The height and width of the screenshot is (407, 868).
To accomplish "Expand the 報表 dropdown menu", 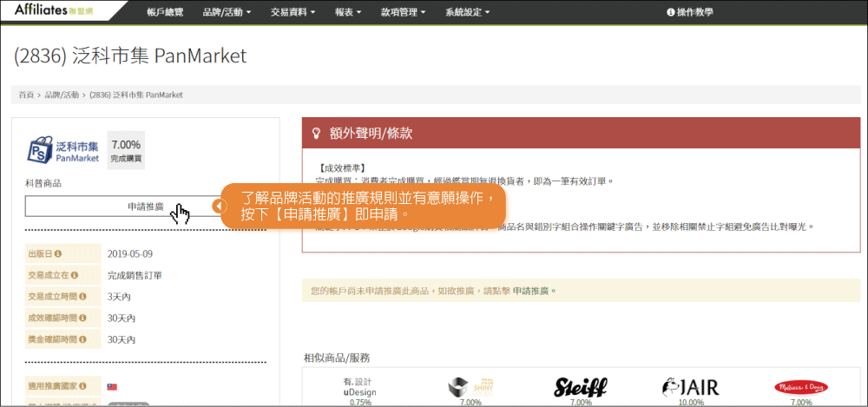I will click(x=348, y=11).
